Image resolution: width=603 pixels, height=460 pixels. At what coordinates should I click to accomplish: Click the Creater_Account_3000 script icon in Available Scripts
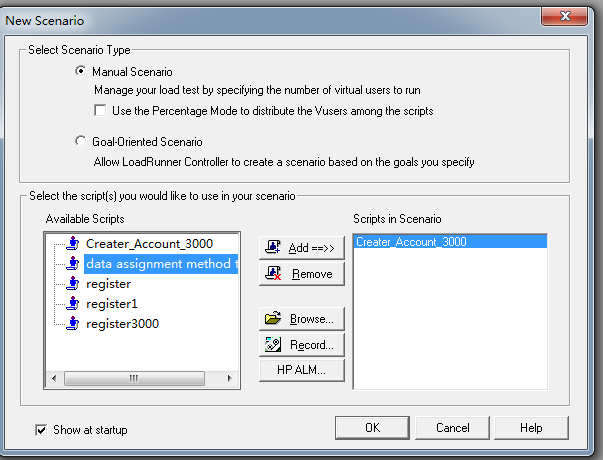tap(72, 243)
